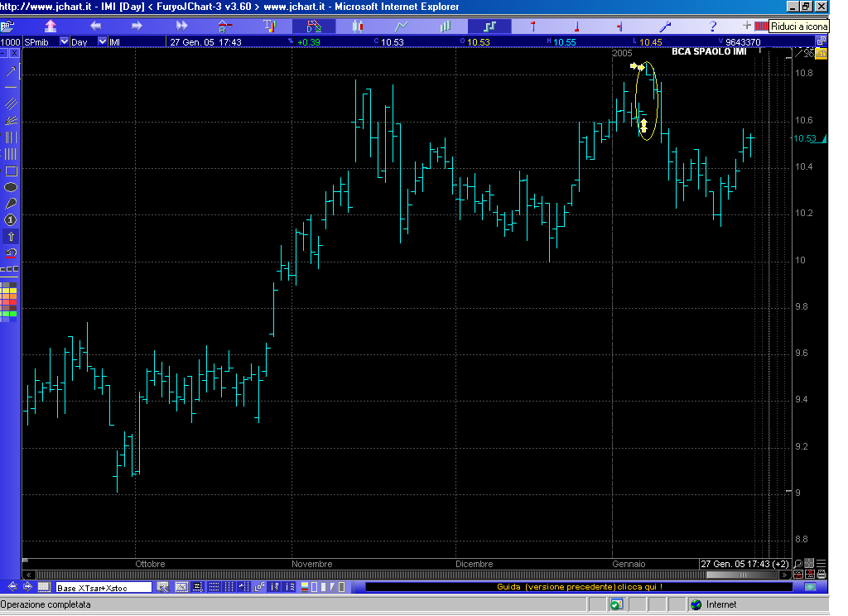Image resolution: width=848 pixels, height=616 pixels.
Task: Click the undo last drawing icon
Action: pyautogui.click(x=11, y=253)
